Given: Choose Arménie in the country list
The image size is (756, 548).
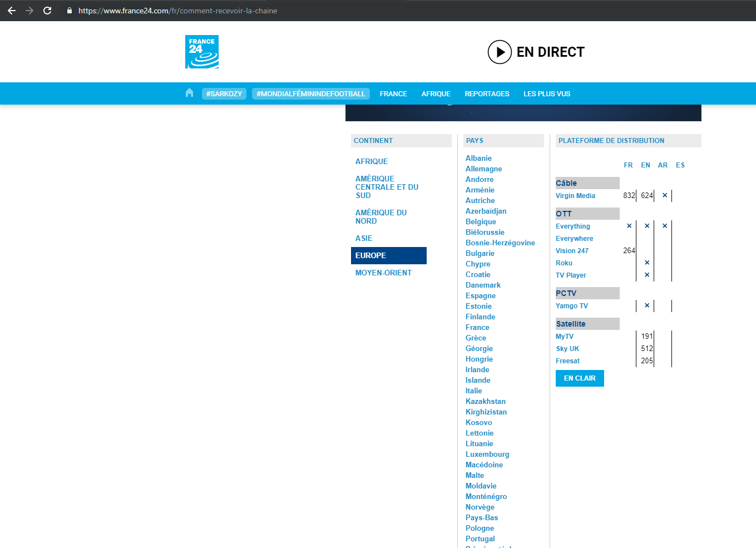Looking at the screenshot, I should point(480,190).
